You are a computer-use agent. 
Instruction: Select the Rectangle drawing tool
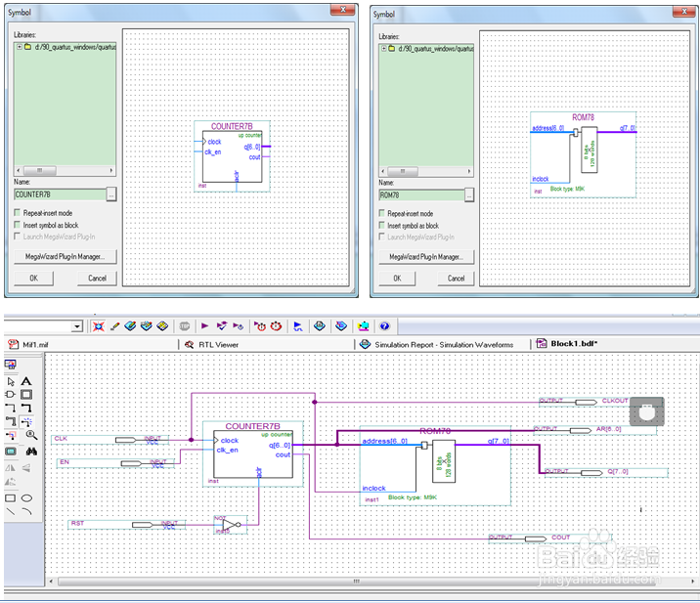[11, 498]
